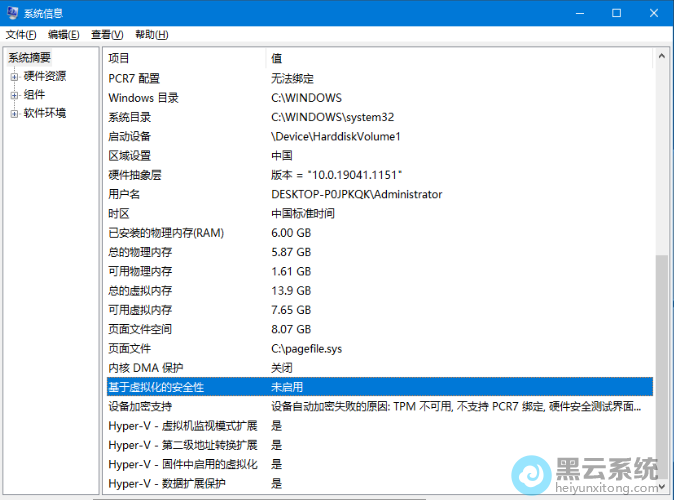Click the System Information title bar icon
Image resolution: width=674 pixels, height=500 pixels.
[x=12, y=13]
